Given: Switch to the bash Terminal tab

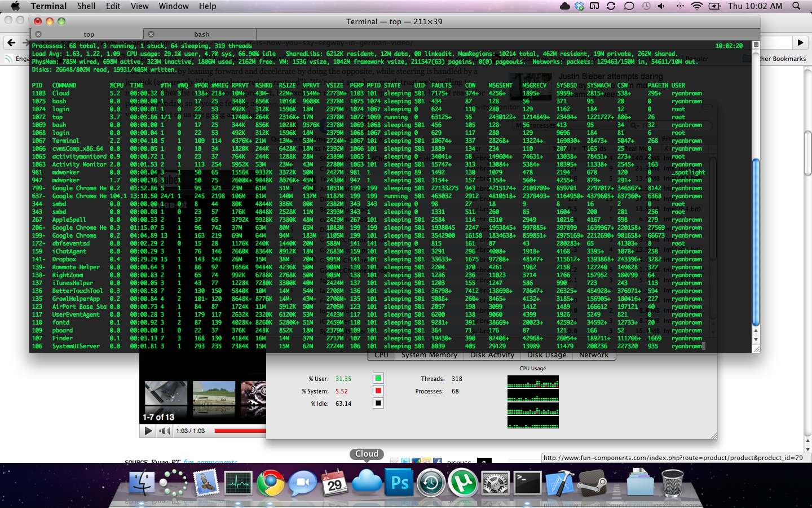Looking at the screenshot, I should (x=201, y=34).
